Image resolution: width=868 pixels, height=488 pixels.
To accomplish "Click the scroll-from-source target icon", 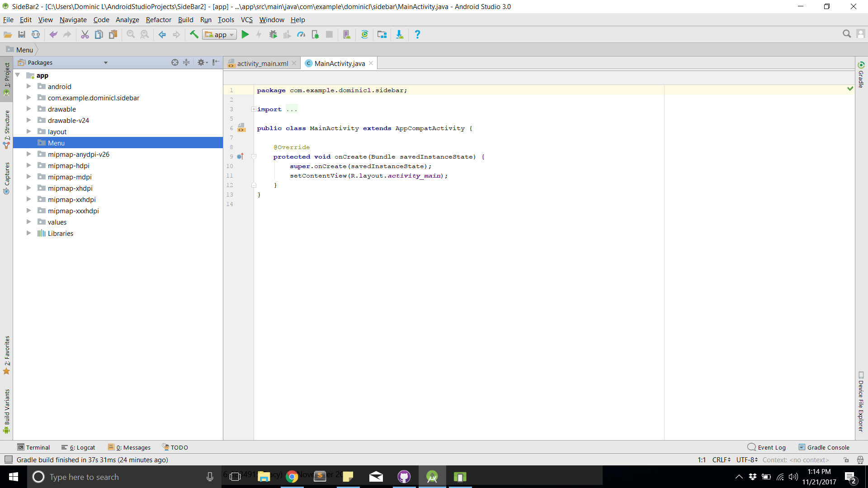I will [175, 62].
